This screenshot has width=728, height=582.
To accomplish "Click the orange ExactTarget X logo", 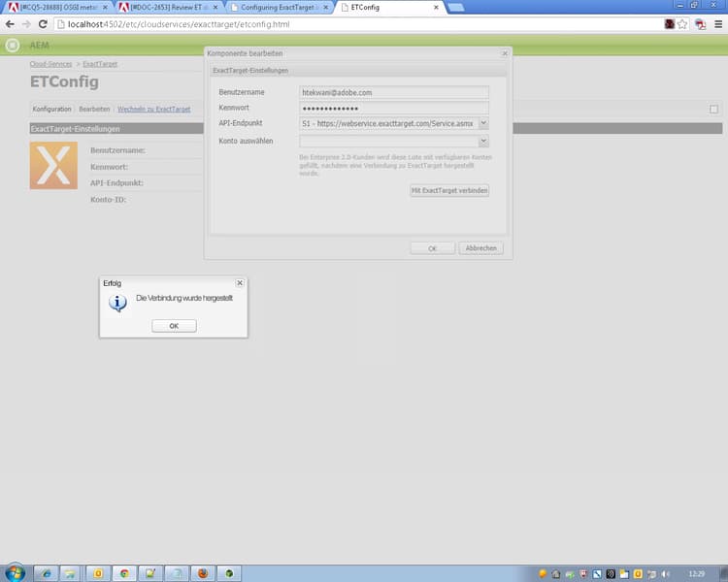I will click(x=53, y=166).
